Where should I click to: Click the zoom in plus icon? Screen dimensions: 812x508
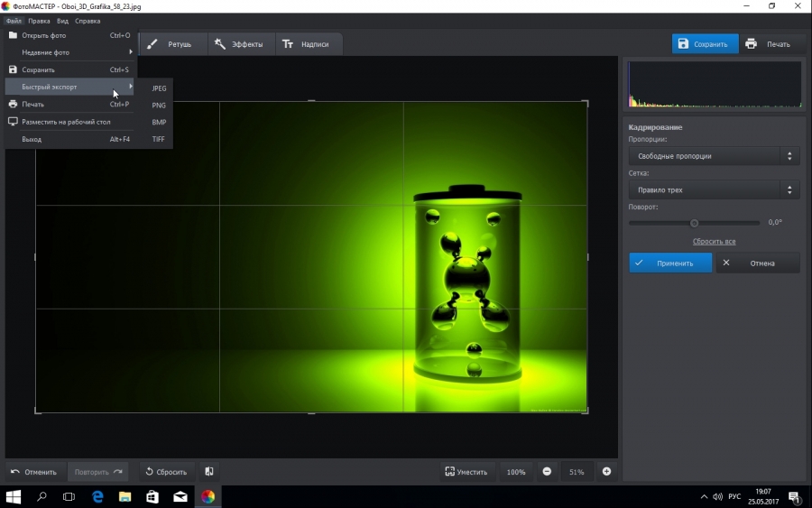606,471
